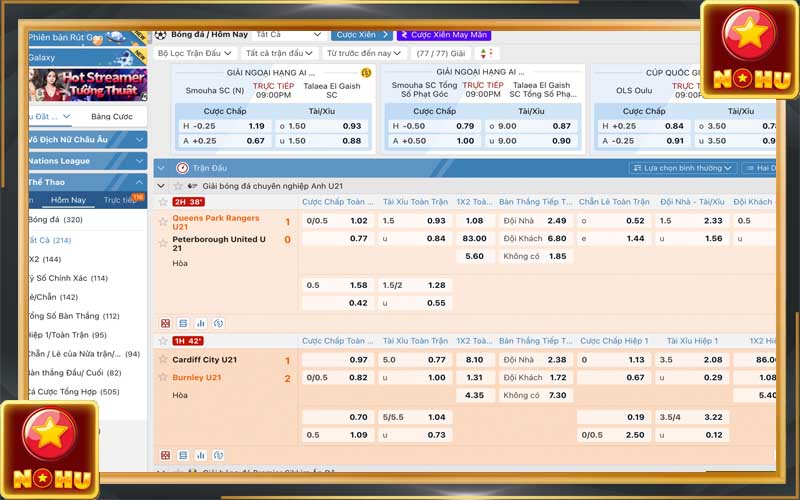The width and height of the screenshot is (800, 500).
Task: Click the clock icon beside Trận Đấu
Action: coord(182,168)
